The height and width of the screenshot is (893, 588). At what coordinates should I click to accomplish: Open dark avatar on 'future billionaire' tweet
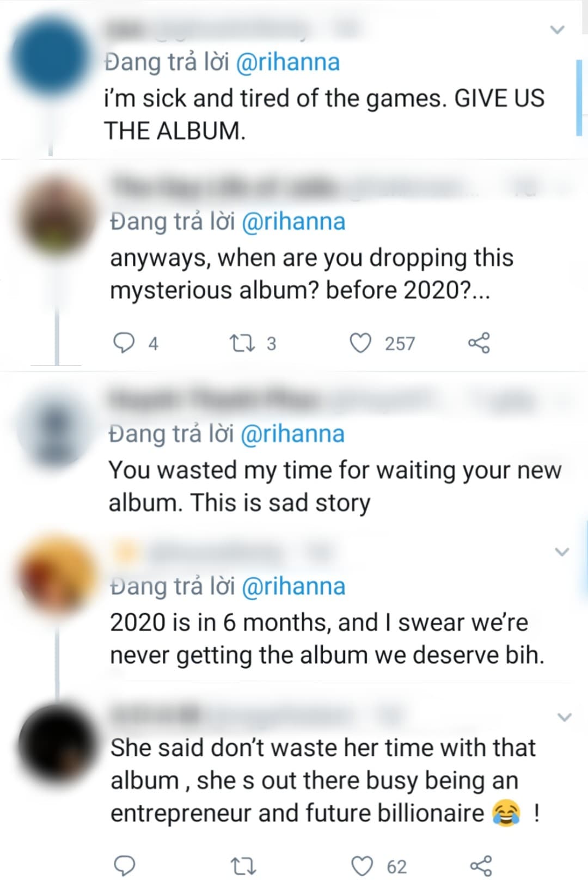click(x=56, y=743)
